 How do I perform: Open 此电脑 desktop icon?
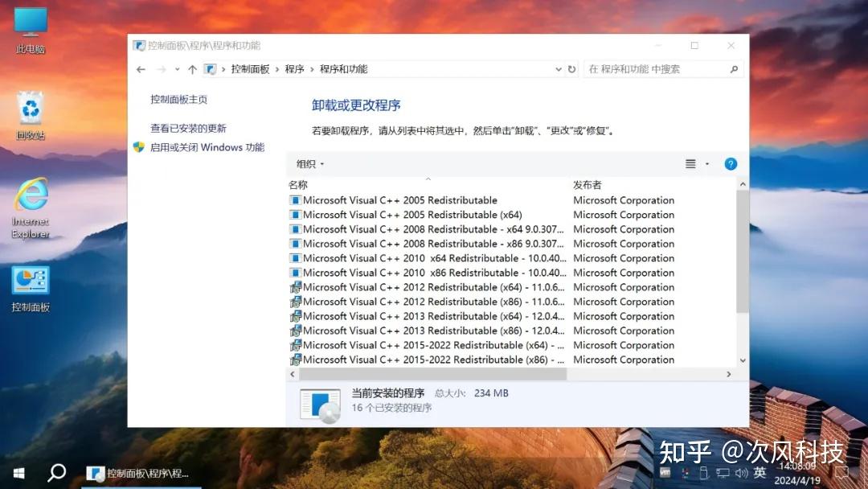[30, 20]
